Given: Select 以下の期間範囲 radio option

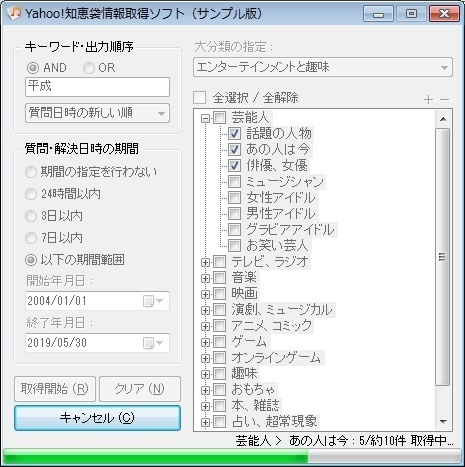Looking at the screenshot, I should 31,260.
